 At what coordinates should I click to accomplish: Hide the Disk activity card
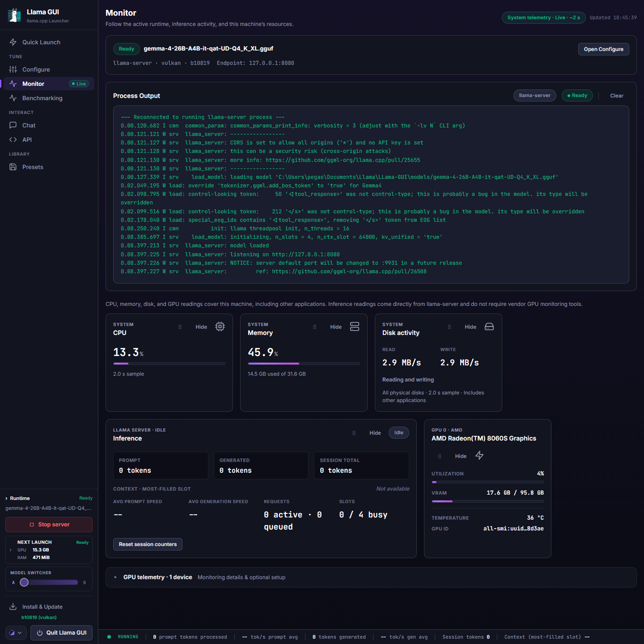[470, 327]
